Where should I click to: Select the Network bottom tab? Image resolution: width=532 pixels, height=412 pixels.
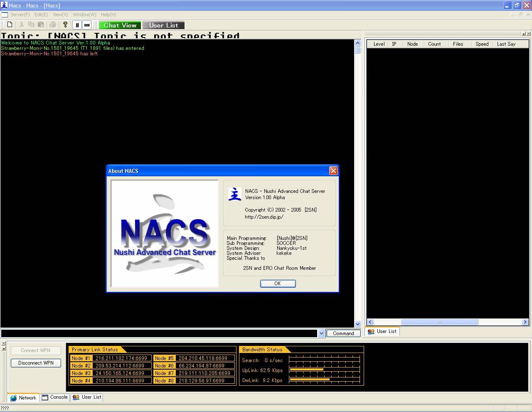(x=23, y=398)
